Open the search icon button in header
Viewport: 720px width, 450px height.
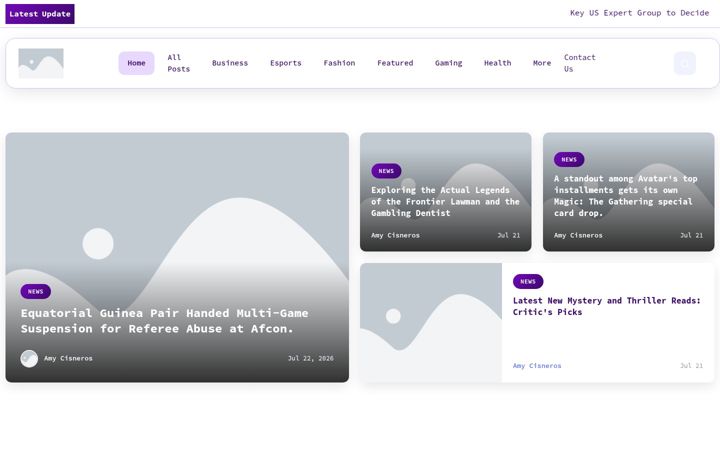[x=684, y=63]
